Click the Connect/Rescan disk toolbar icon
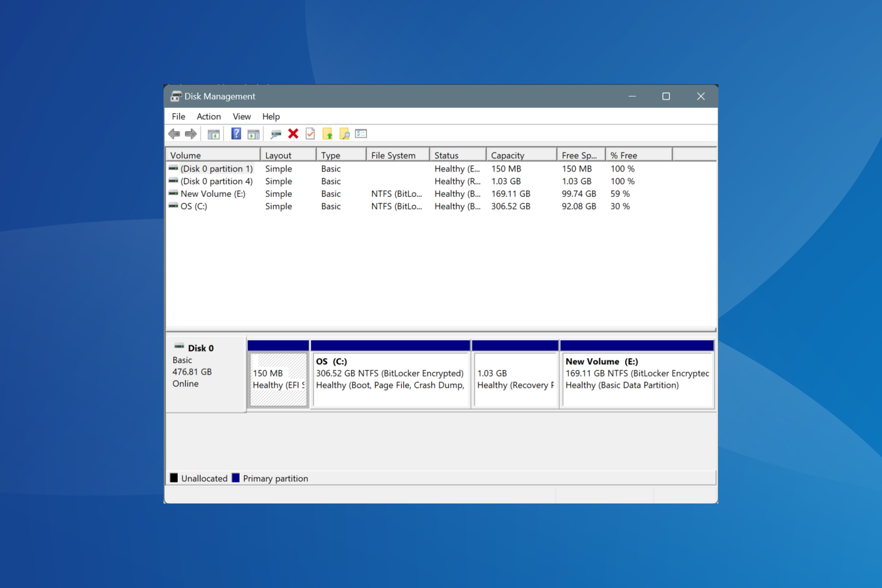The height and width of the screenshot is (588, 882). (276, 134)
